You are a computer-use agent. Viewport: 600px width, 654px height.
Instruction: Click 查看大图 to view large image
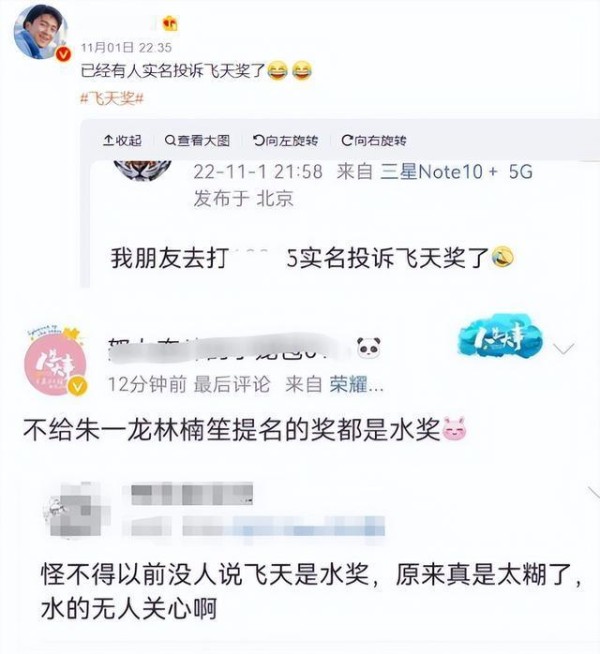(x=197, y=141)
